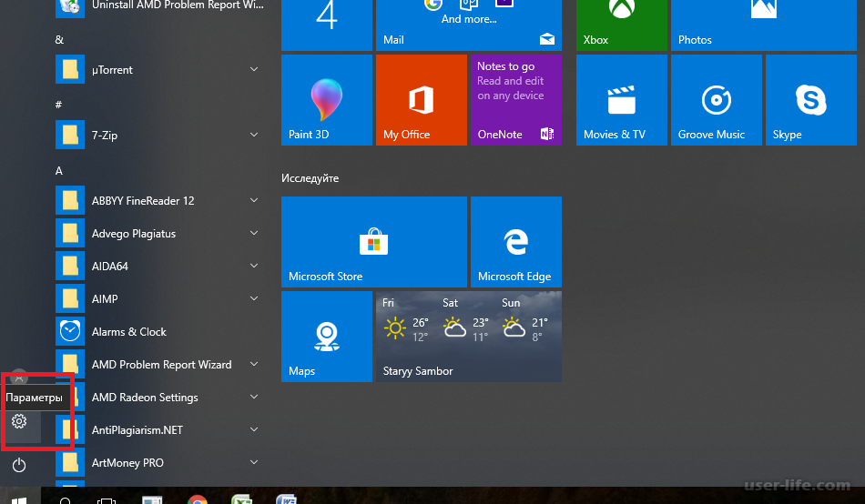The image size is (865, 504).
Task: Launch the My Office tile
Action: click(x=422, y=100)
